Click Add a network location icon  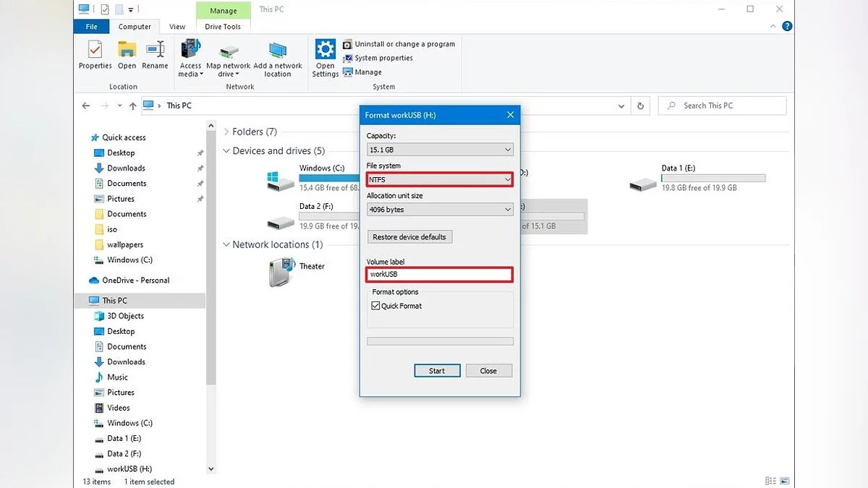(278, 51)
